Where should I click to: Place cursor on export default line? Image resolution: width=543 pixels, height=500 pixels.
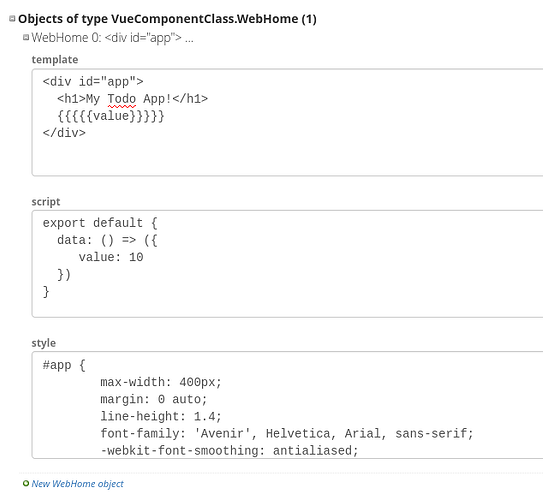tap(100, 223)
